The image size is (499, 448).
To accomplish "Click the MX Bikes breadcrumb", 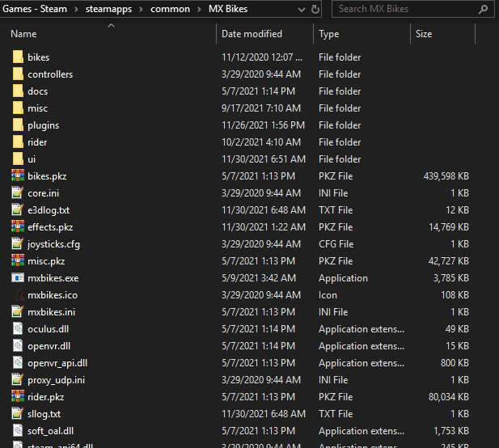I will 228,9.
